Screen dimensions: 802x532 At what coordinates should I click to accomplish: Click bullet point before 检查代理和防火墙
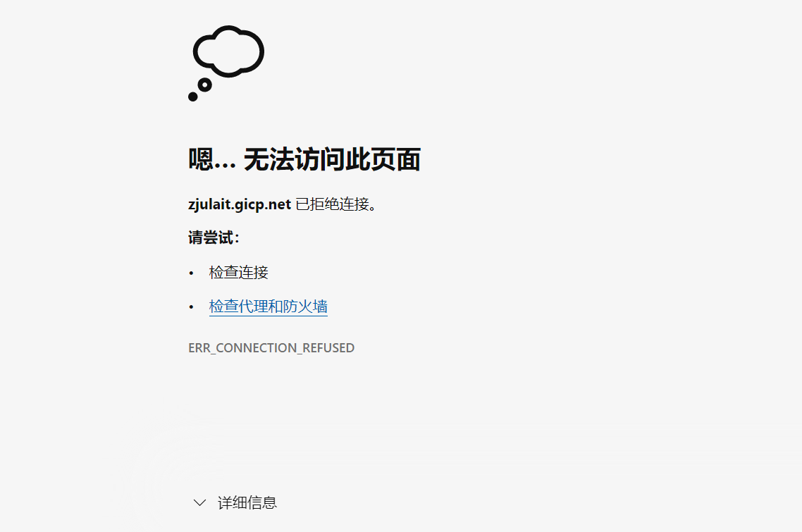click(191, 307)
